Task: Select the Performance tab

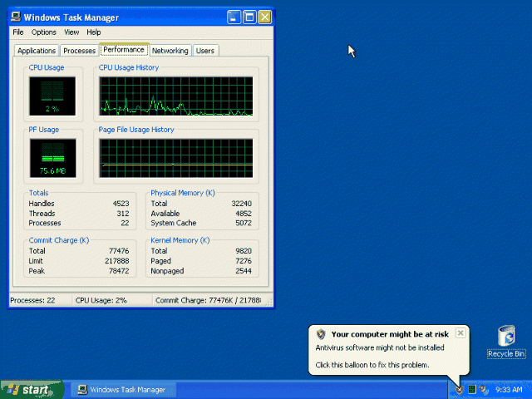Action: [124, 50]
